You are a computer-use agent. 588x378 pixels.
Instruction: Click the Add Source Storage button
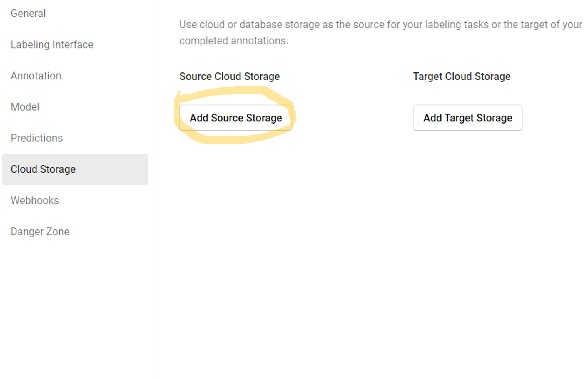click(x=235, y=118)
